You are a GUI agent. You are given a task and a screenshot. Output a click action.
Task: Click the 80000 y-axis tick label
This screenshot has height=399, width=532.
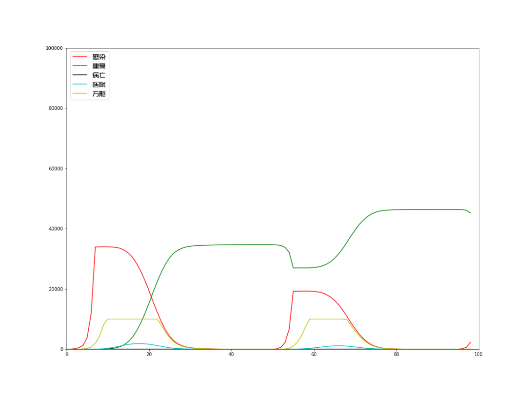tap(56, 108)
